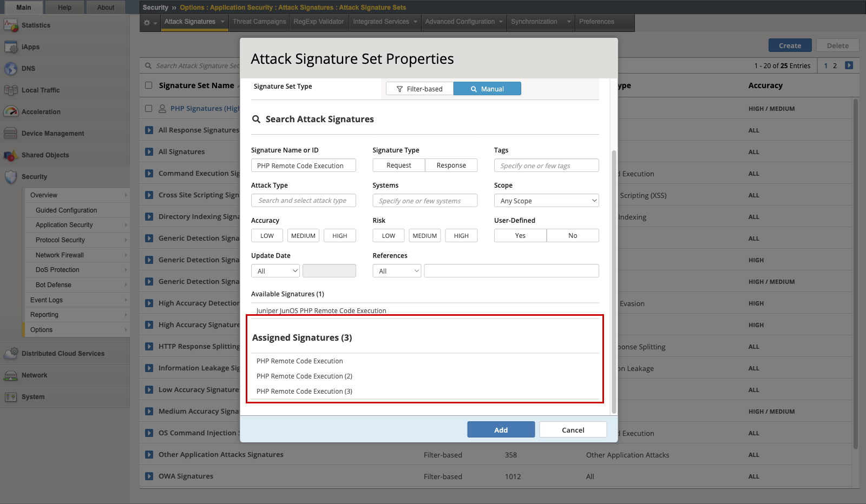Open the PHP Signatures link

click(x=205, y=109)
